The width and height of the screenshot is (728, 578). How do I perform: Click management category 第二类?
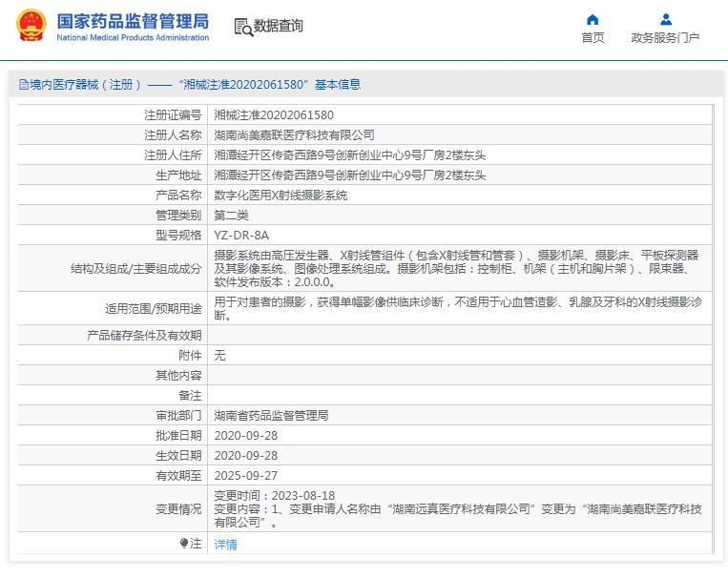pos(231,215)
